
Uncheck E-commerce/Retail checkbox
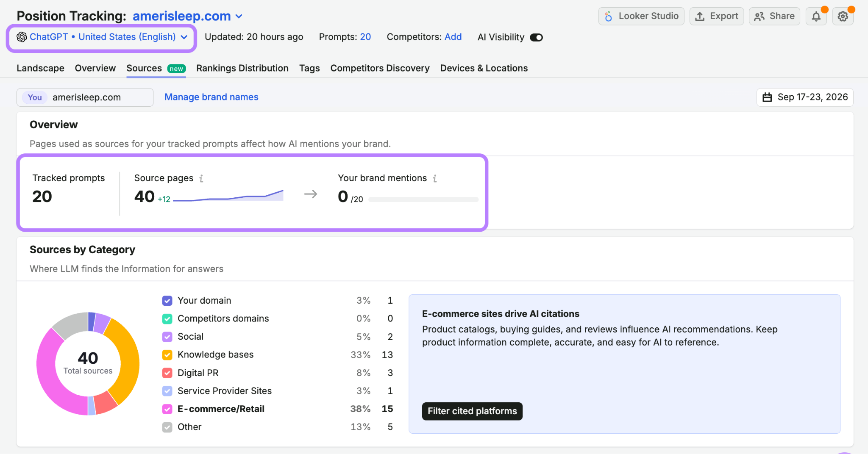coord(167,409)
